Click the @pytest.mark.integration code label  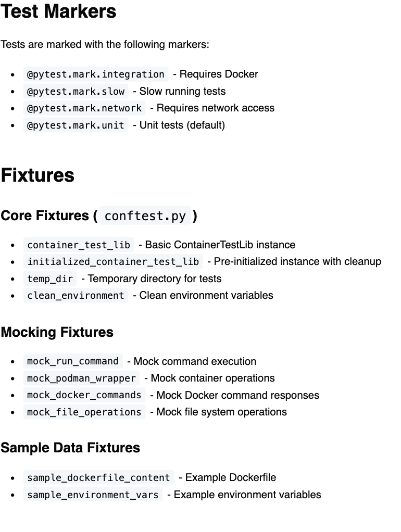[x=96, y=74]
